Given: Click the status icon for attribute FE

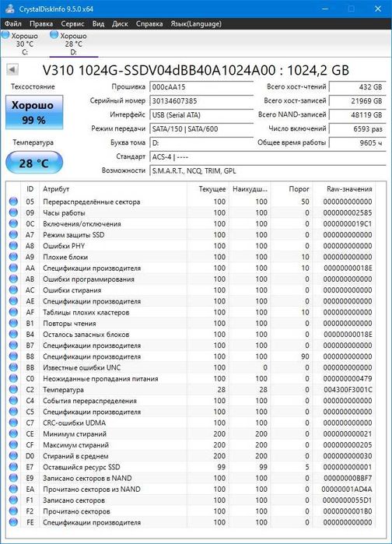Looking at the screenshot, I should 13,522.
